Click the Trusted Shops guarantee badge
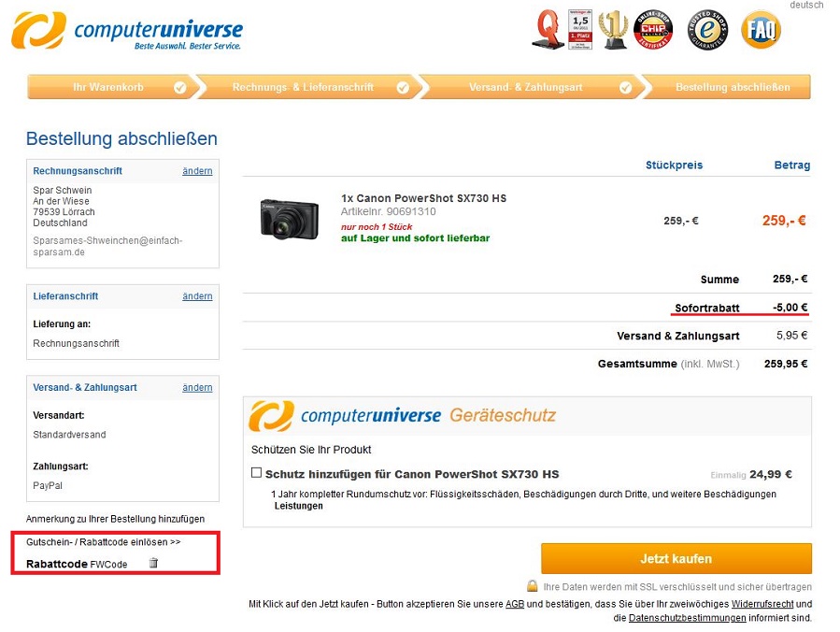The image size is (840, 632). 707,30
